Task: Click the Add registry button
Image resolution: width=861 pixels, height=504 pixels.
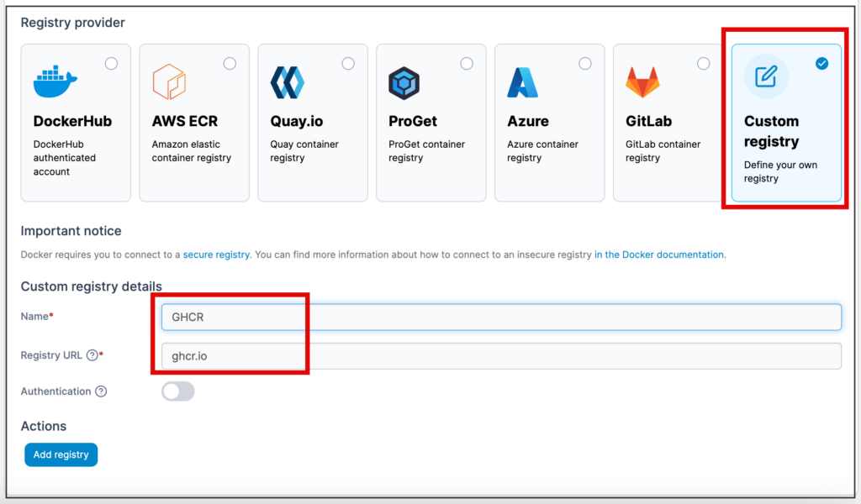Action: click(61, 454)
